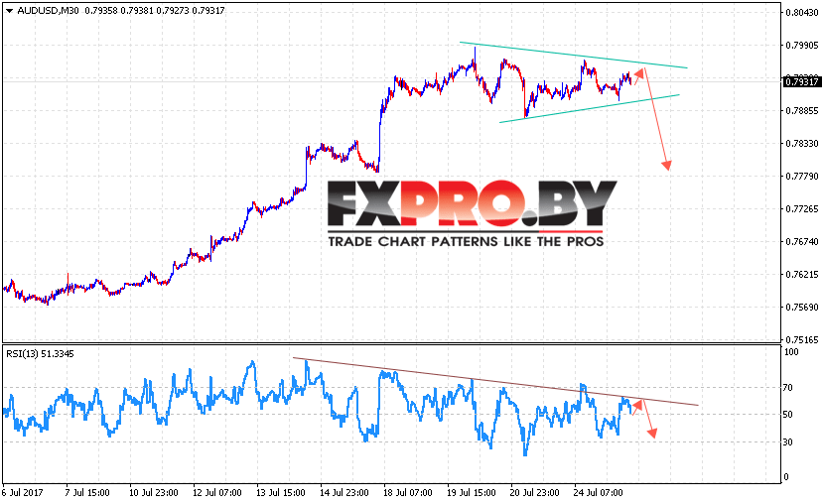
Task: Select the RSI scale value 0
Action: click(x=786, y=477)
